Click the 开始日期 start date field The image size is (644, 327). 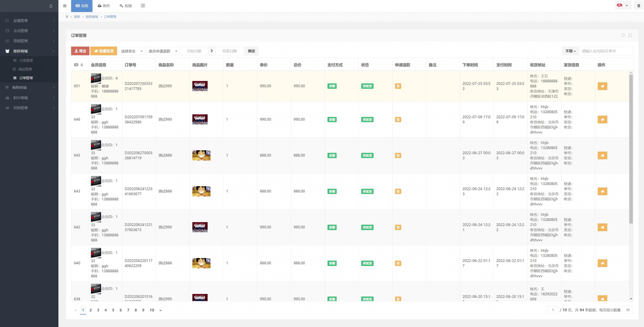(x=194, y=51)
